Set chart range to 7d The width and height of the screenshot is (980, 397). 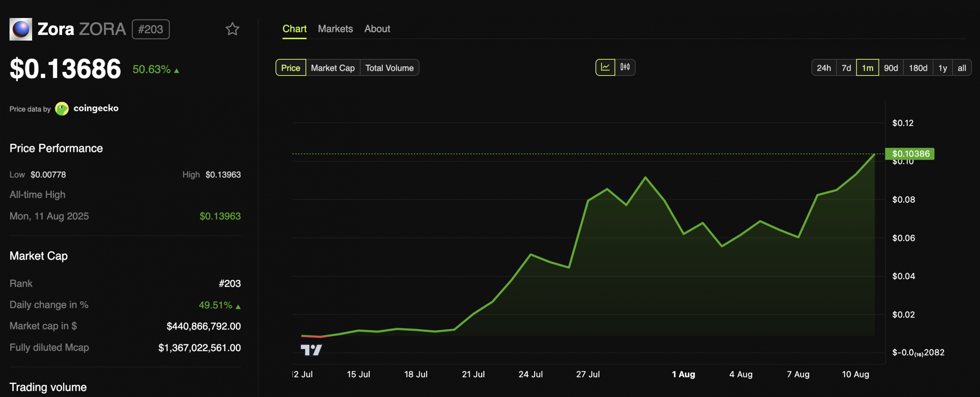pos(846,68)
